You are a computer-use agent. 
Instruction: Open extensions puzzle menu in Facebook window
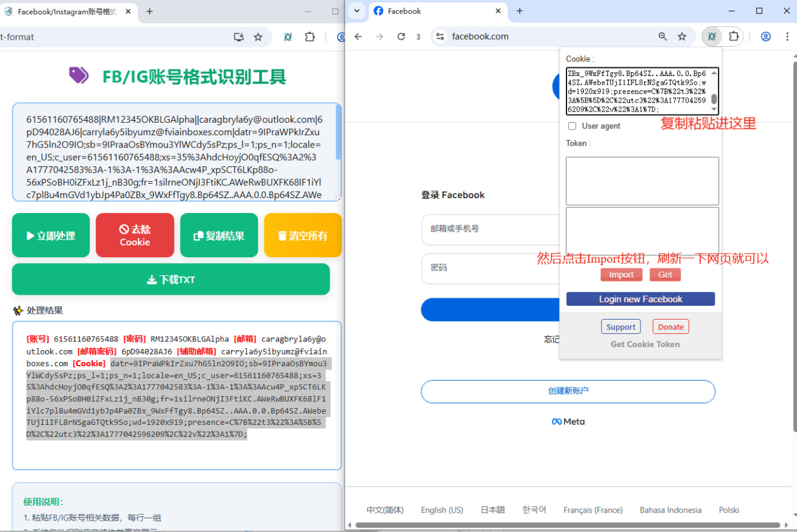tap(734, 37)
